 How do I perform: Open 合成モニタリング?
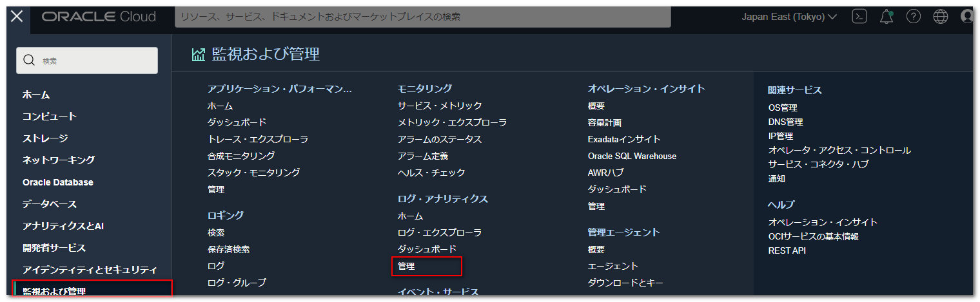coord(241,156)
